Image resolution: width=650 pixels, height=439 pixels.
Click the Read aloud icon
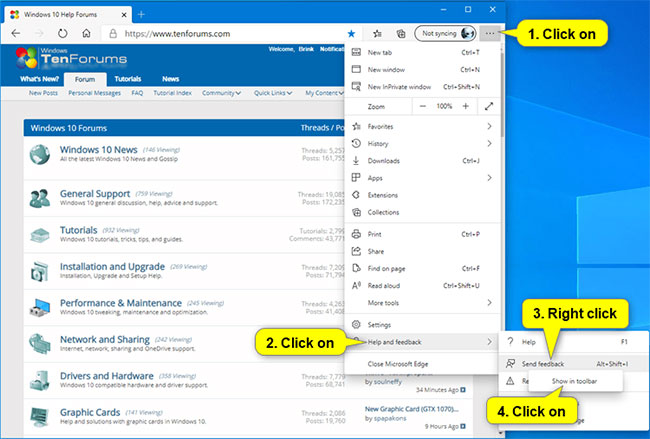356,285
